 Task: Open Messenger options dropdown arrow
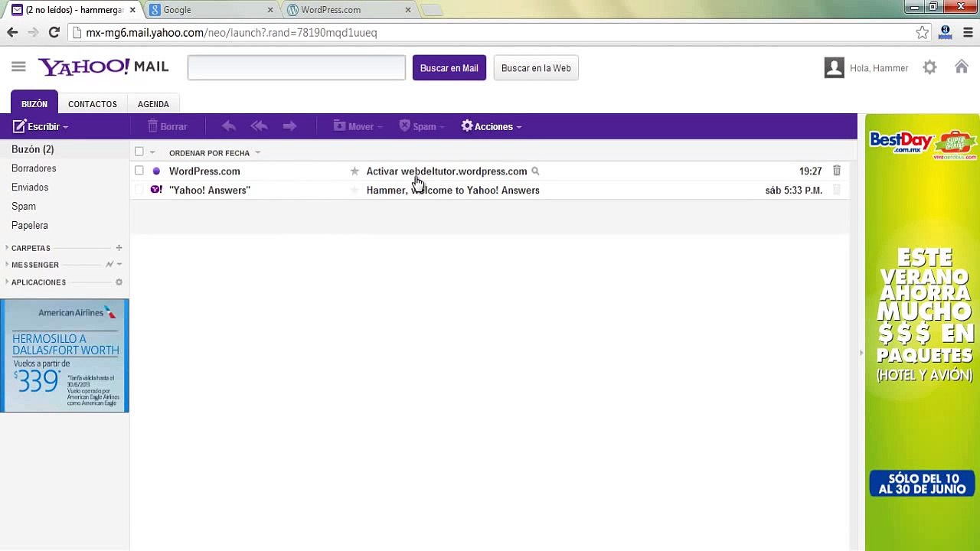(119, 265)
